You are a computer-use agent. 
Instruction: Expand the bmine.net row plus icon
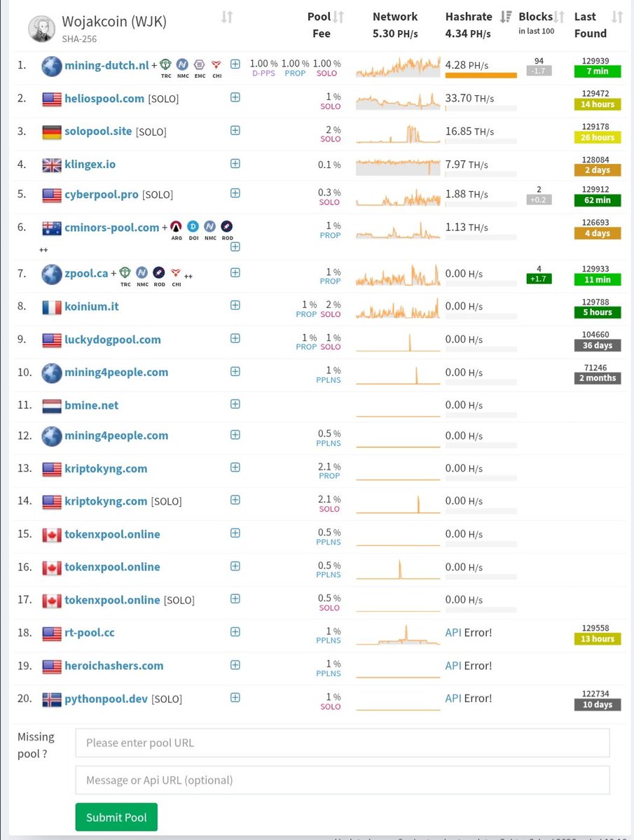[x=235, y=404]
